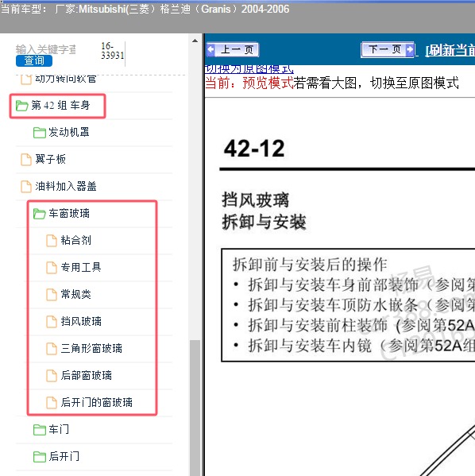Select the 专用工具 entry
Screen dimensions: 475x476
coord(81,268)
